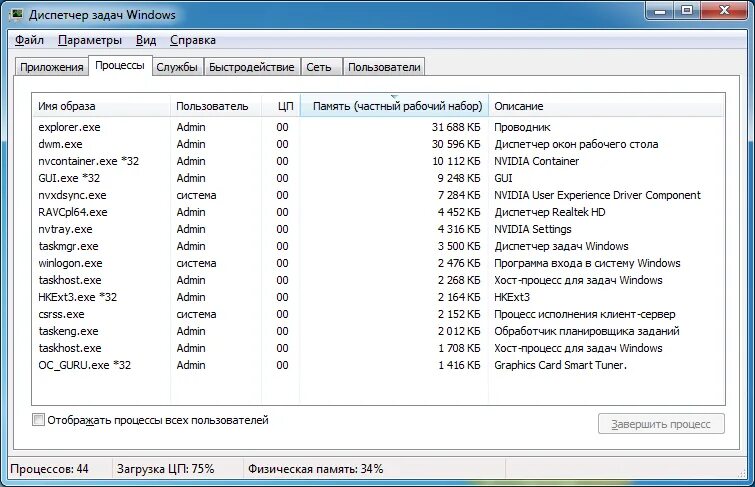
Task: Click the 1 708 КБ memory value
Action: pyautogui.click(x=459, y=348)
